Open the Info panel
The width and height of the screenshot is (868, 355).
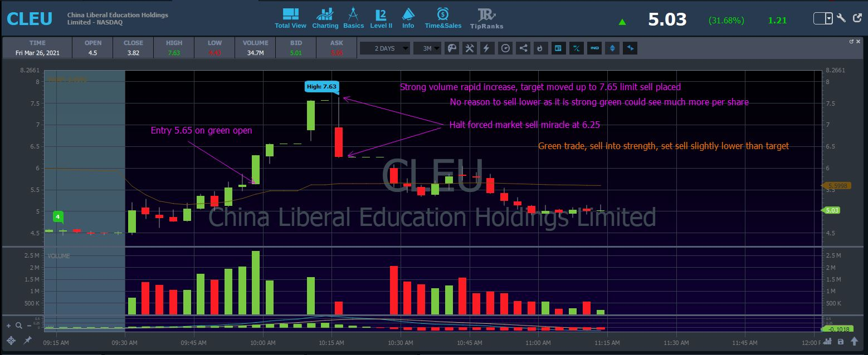pos(408,18)
